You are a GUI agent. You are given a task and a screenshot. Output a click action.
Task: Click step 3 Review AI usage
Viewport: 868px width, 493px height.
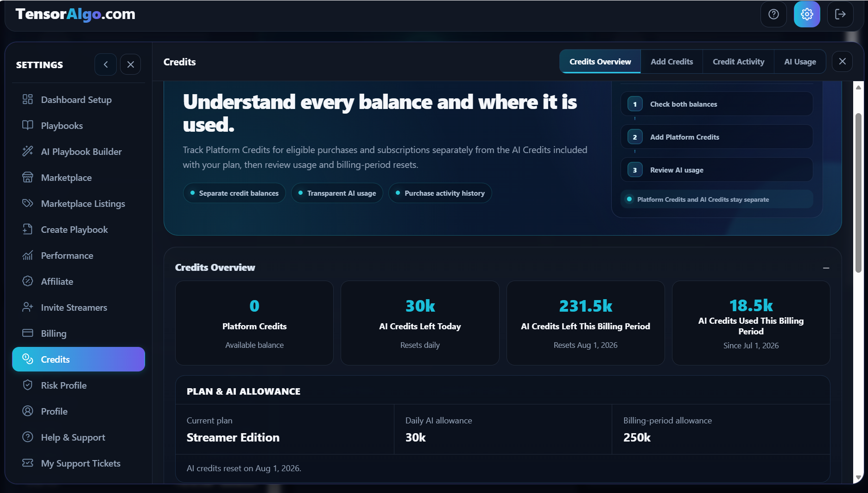point(717,170)
